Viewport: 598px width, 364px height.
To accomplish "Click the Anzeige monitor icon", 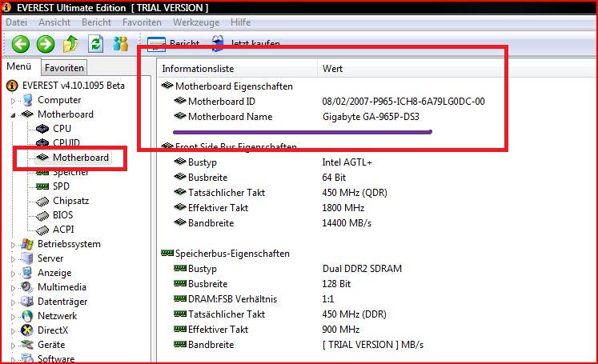I will (x=27, y=273).
